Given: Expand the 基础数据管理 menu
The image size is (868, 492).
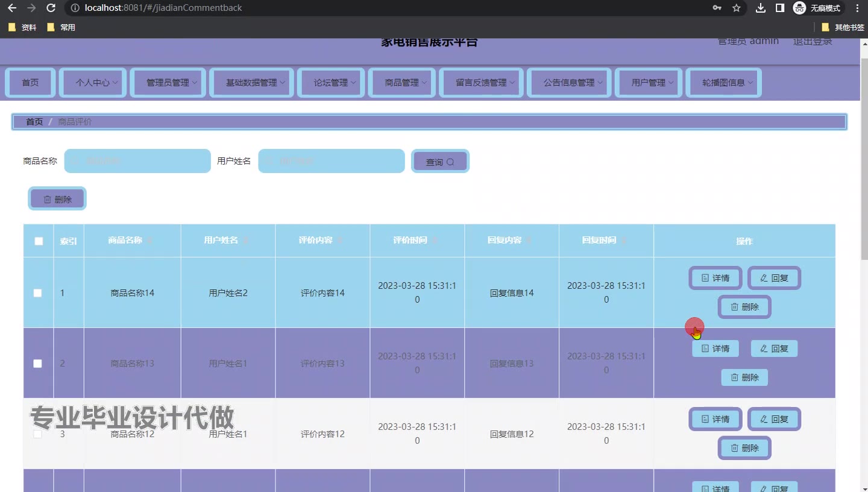Looking at the screenshot, I should (251, 83).
